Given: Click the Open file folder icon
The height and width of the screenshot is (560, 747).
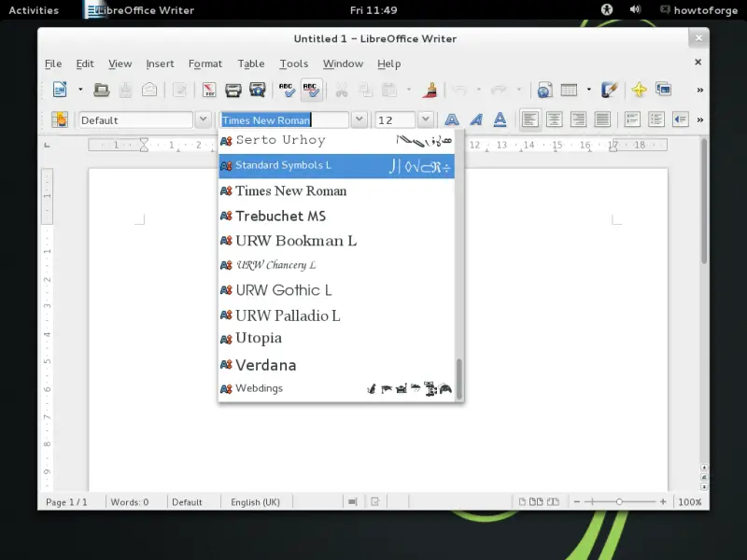Looking at the screenshot, I should pyautogui.click(x=101, y=90).
